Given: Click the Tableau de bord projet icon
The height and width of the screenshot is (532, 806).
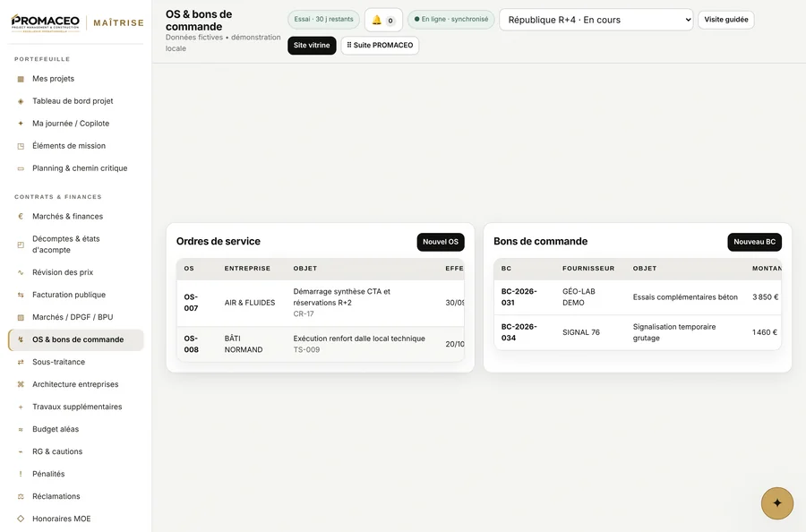Looking at the screenshot, I should click(x=21, y=101).
